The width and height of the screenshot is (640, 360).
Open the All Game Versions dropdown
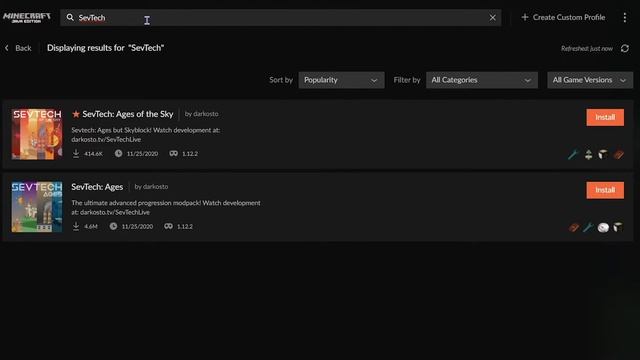coord(590,80)
